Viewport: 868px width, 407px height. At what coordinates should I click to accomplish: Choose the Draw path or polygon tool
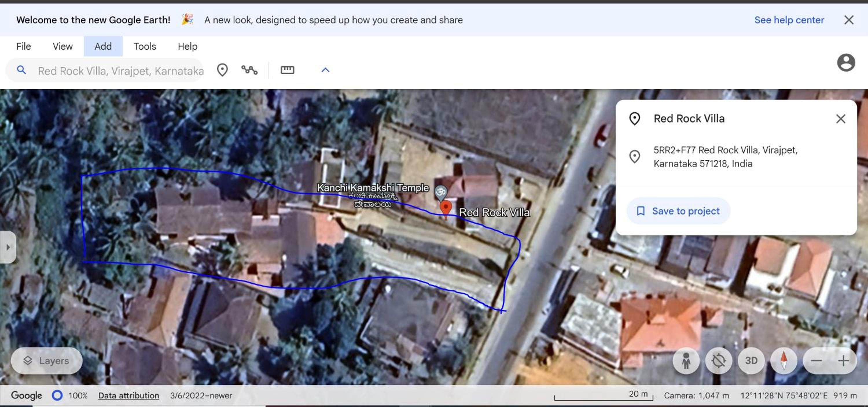tap(249, 70)
